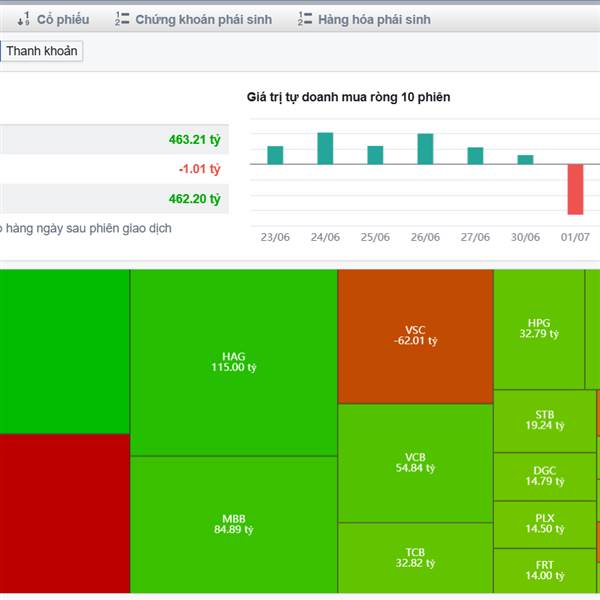Click the sort icon beside Cổ phiếu
The height and width of the screenshot is (600, 600).
click(x=23, y=19)
